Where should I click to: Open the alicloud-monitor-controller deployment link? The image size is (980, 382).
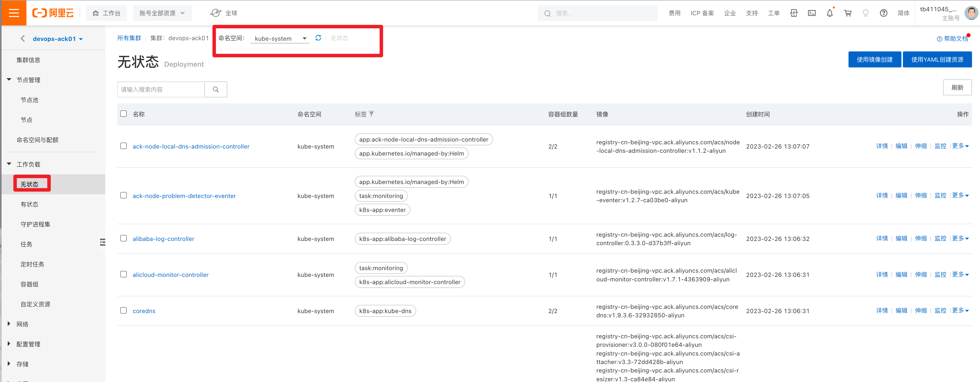[x=170, y=275]
